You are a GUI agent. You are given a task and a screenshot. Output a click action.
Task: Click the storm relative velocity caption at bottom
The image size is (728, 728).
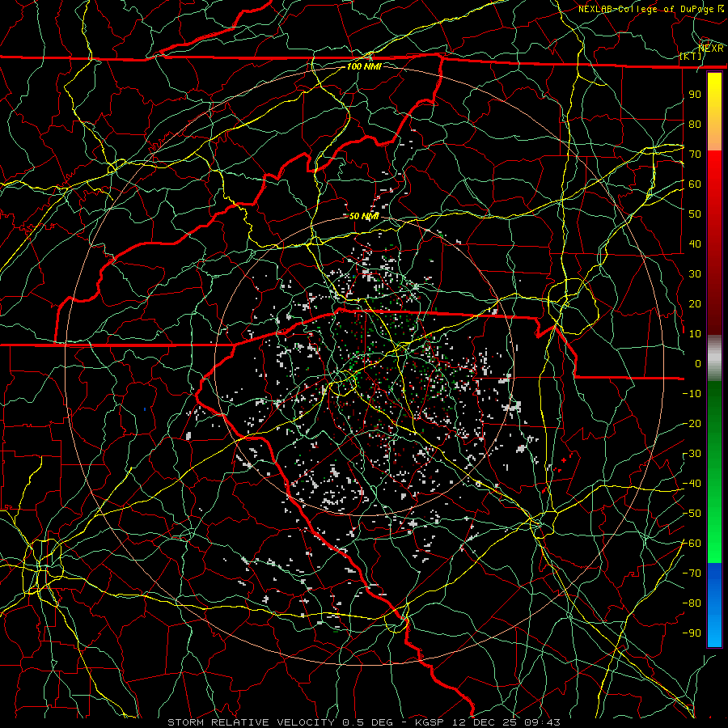[x=364, y=722]
